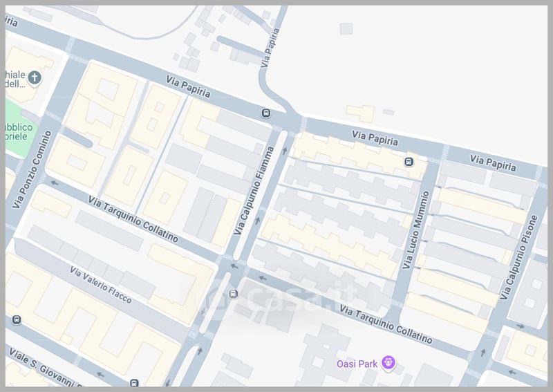Click the small isolated building in the upper-right field

(x=346, y=28)
